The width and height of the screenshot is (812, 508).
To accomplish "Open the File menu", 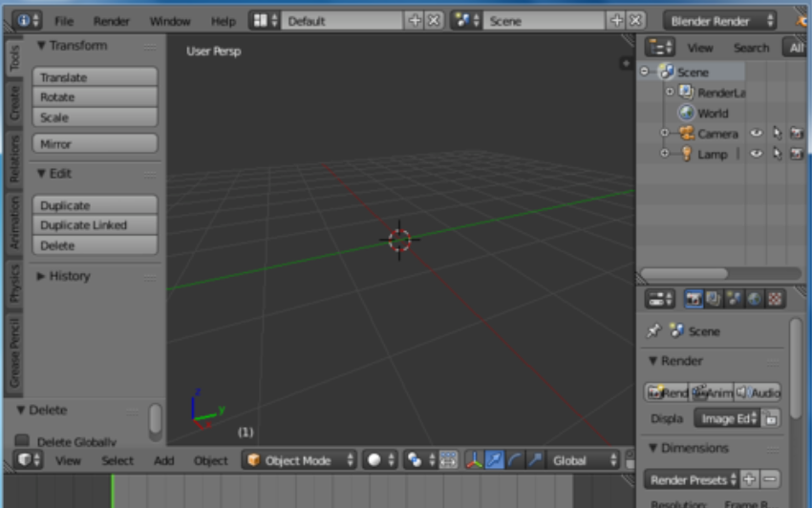I will 63,20.
